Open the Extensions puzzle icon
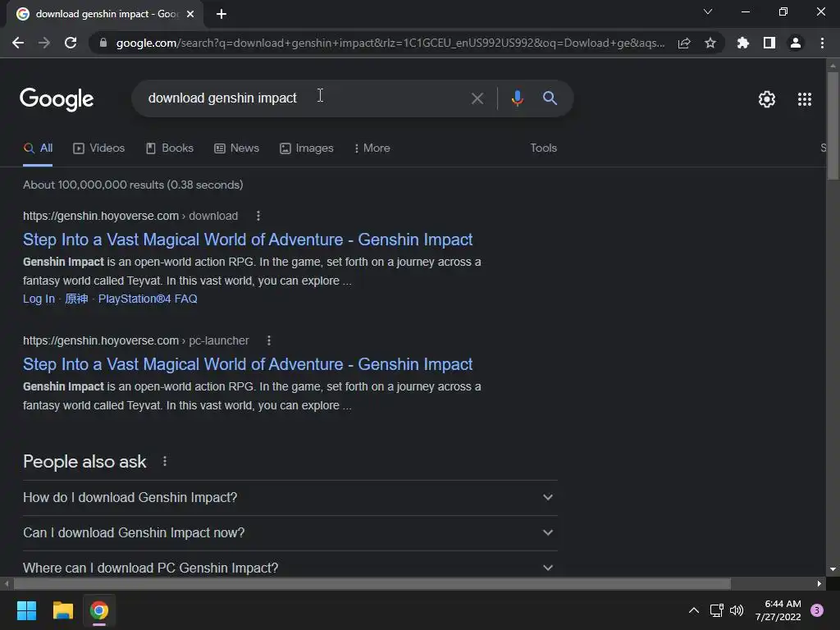This screenshot has height=630, width=840. (x=743, y=43)
